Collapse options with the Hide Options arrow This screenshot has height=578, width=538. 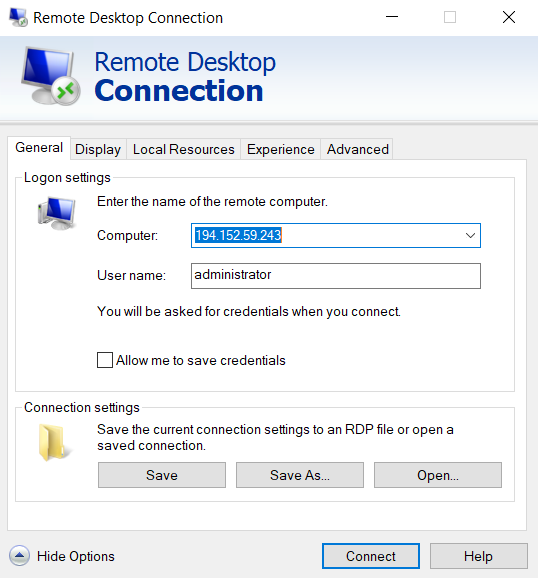(20, 556)
